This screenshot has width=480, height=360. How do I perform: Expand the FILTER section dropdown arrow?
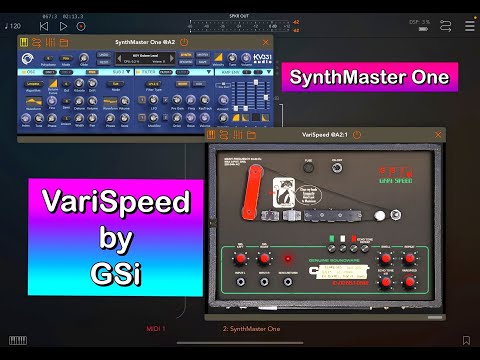[209, 72]
